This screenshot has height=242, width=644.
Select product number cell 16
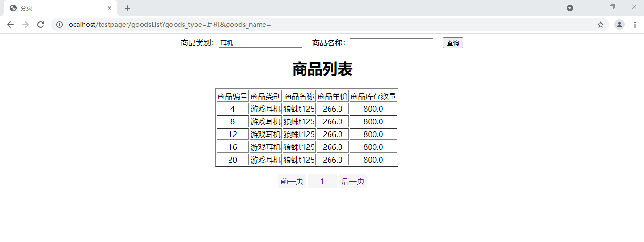[233, 147]
